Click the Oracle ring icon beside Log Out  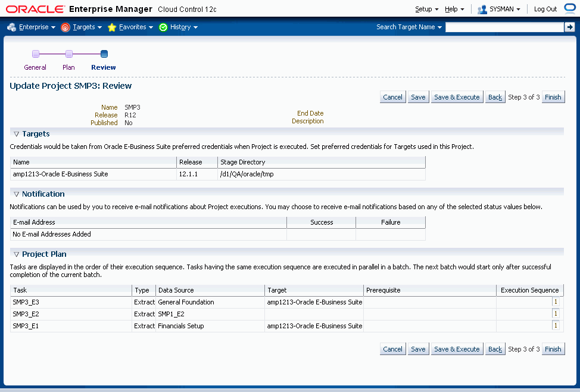coord(570,8)
